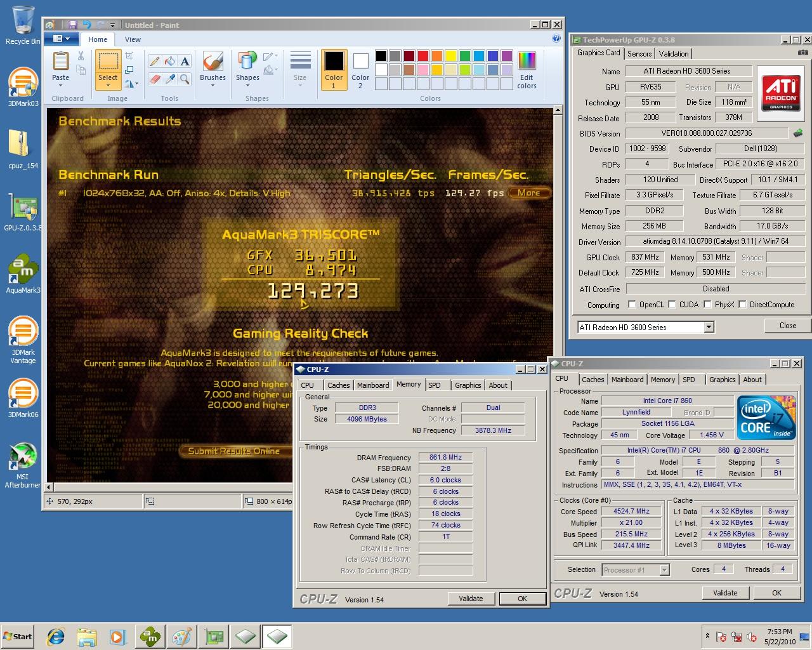Click the Save icon in Paint title bar
This screenshot has height=650, width=812.
73,25
